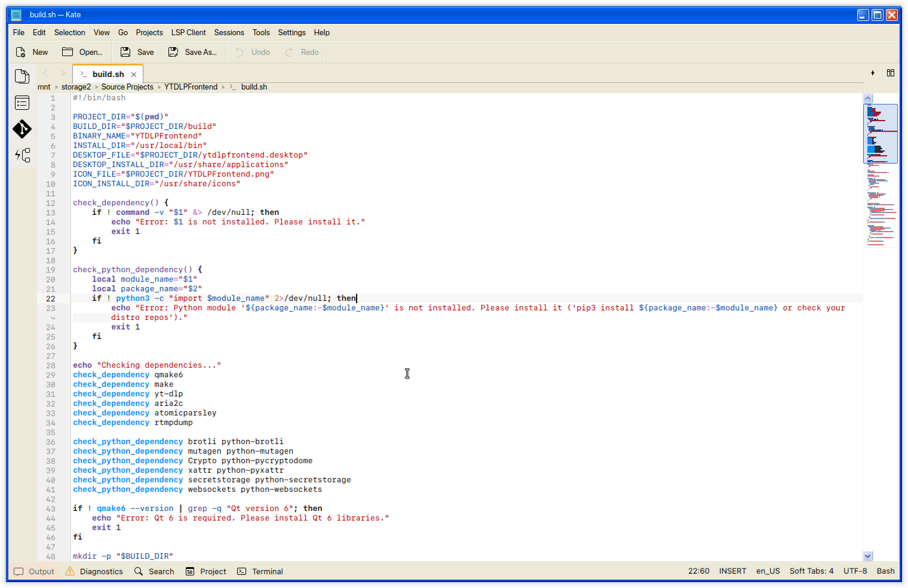
Task: Open the UTF-8 encoding menu
Action: coord(855,571)
